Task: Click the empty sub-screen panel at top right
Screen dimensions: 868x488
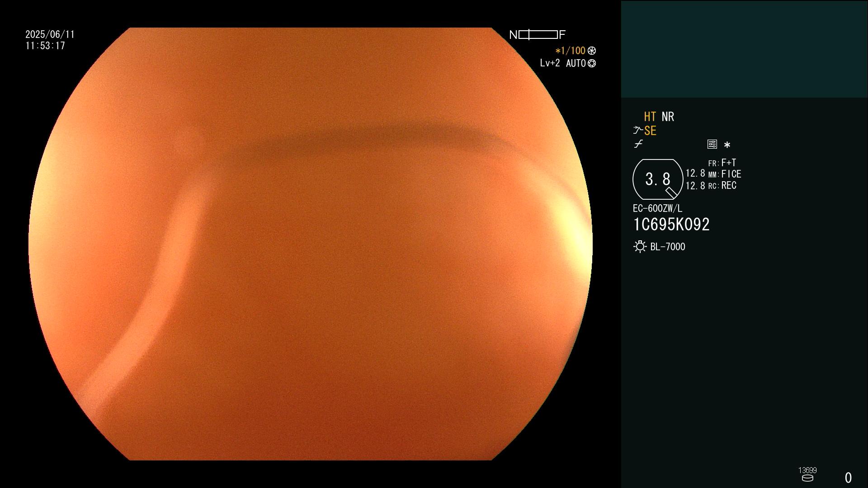Action: (744, 49)
